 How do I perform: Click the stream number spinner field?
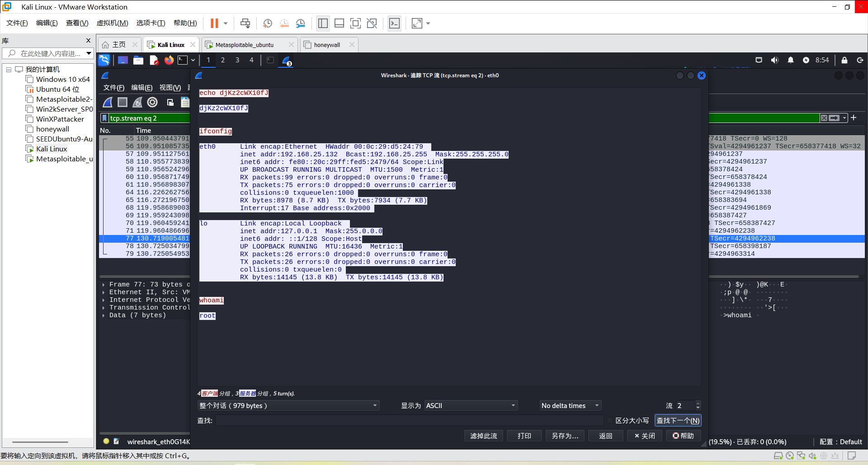click(x=688, y=405)
